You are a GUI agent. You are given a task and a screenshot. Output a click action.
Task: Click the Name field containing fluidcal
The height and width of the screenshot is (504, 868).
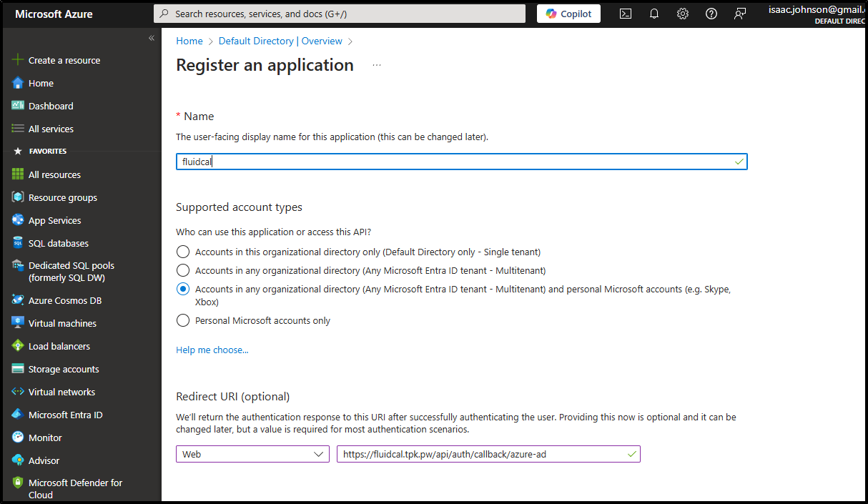461,162
